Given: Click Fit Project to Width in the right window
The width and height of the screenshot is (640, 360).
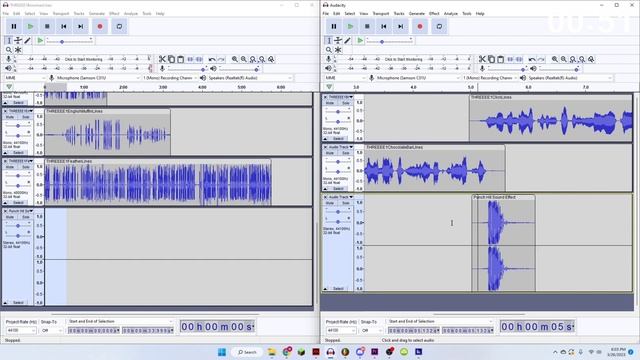Looking at the screenshot, I should point(582,59).
